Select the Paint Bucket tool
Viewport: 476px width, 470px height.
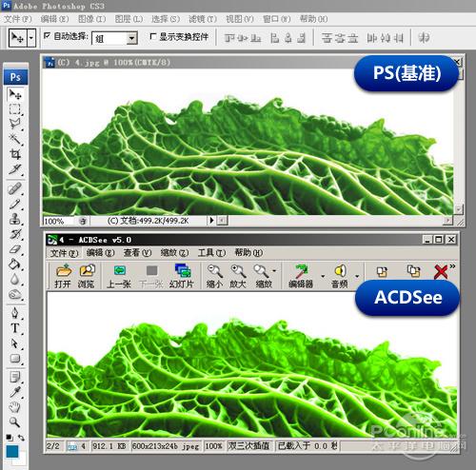click(14, 264)
